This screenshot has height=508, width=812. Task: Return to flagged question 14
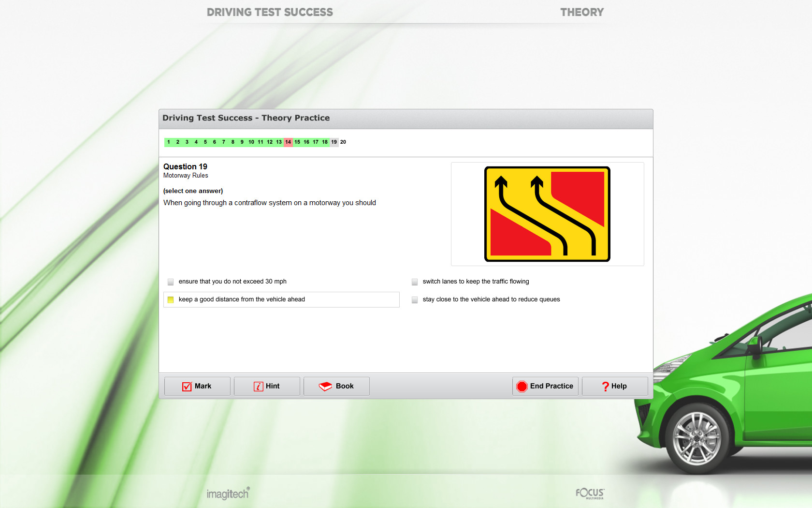(288, 142)
